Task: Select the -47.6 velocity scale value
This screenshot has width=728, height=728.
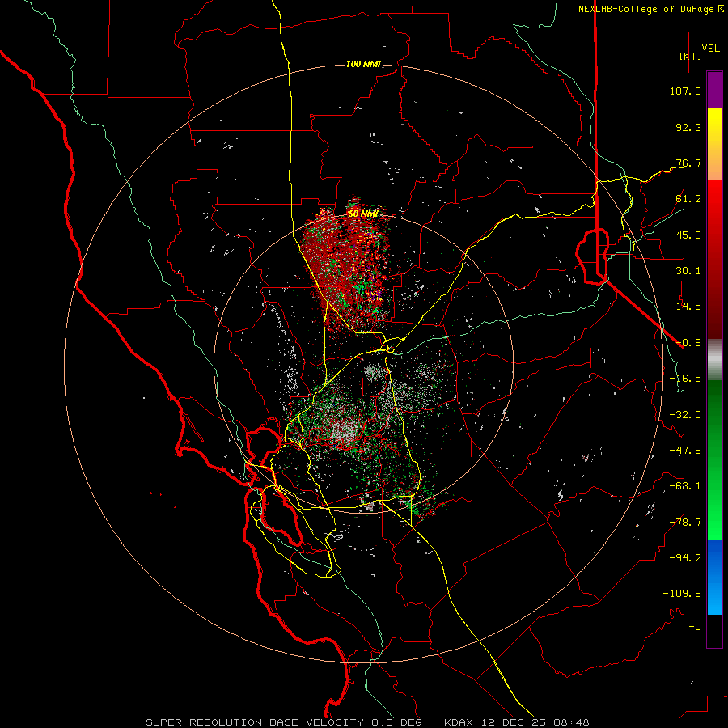Action: tap(685, 451)
